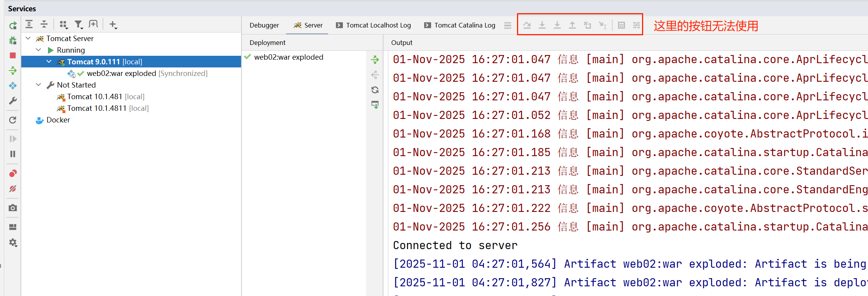Click the Connected to server log line
Screen dimensions: 868x296
(x=455, y=245)
